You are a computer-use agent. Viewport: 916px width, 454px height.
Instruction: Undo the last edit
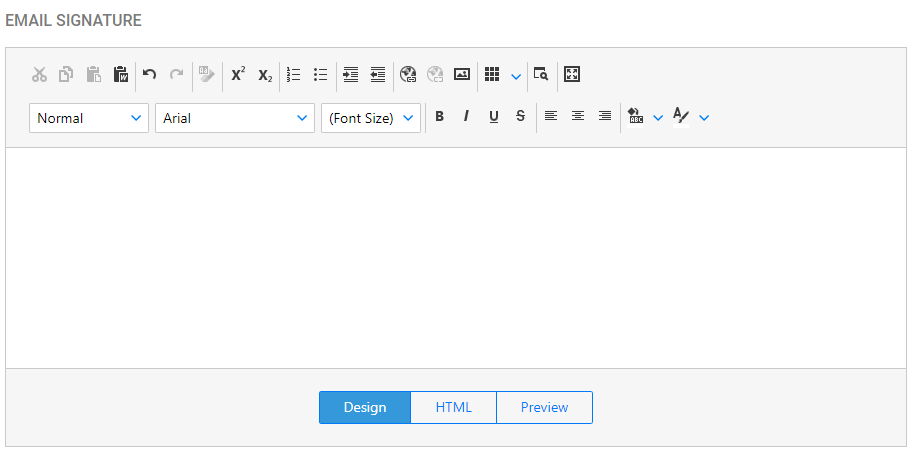click(x=150, y=74)
